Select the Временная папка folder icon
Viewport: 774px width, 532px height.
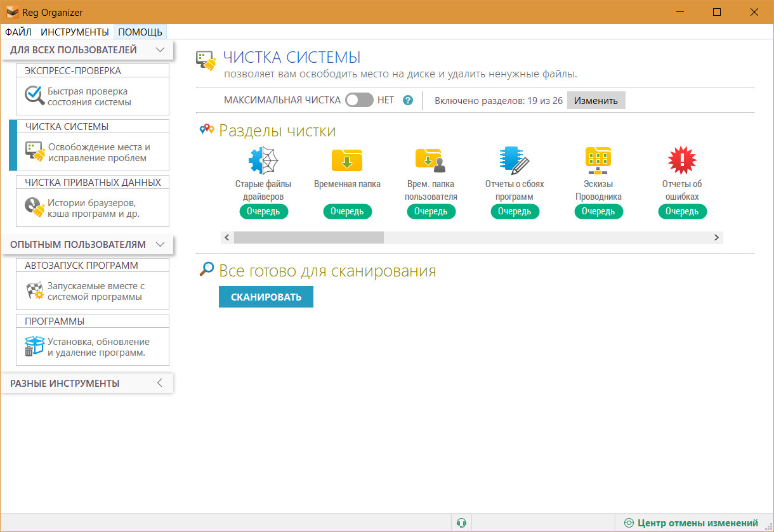click(x=347, y=160)
